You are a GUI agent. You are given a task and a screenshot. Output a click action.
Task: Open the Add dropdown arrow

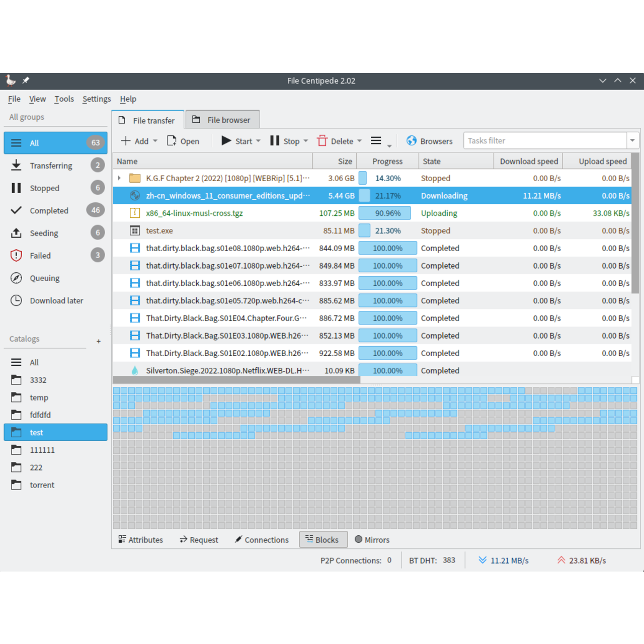(155, 141)
